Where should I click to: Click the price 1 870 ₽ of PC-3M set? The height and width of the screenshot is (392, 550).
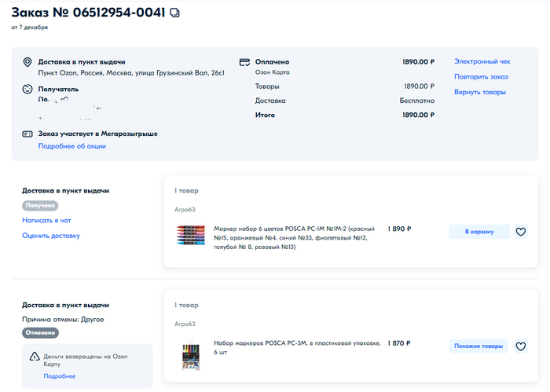point(399,343)
